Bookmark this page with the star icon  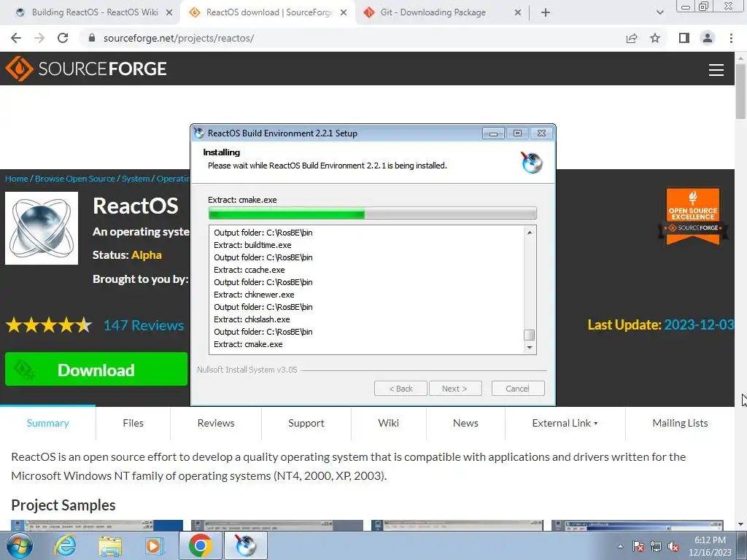click(x=655, y=38)
